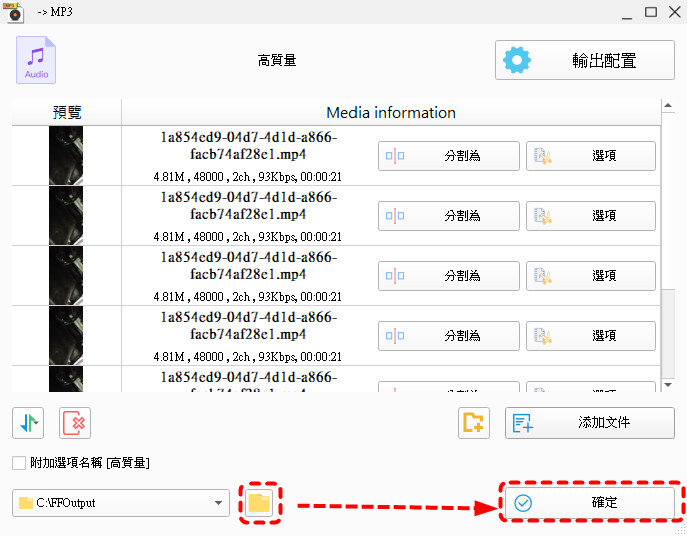Click the 預覽 column header
The height and width of the screenshot is (536, 687).
tap(67, 113)
